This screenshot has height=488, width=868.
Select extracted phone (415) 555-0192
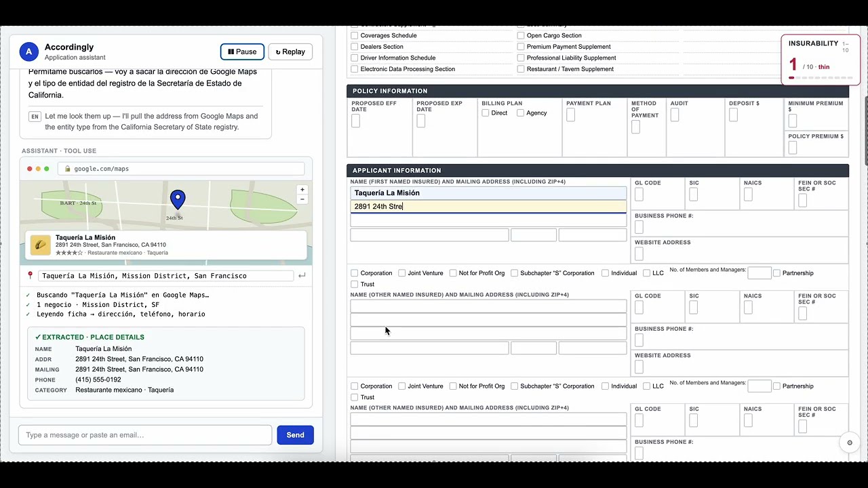pos(98,380)
